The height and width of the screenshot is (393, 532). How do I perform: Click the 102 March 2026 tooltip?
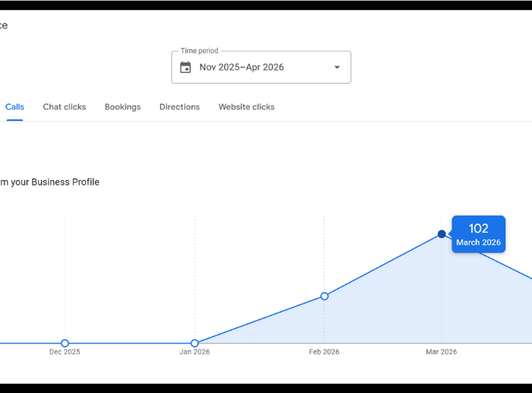coord(479,234)
